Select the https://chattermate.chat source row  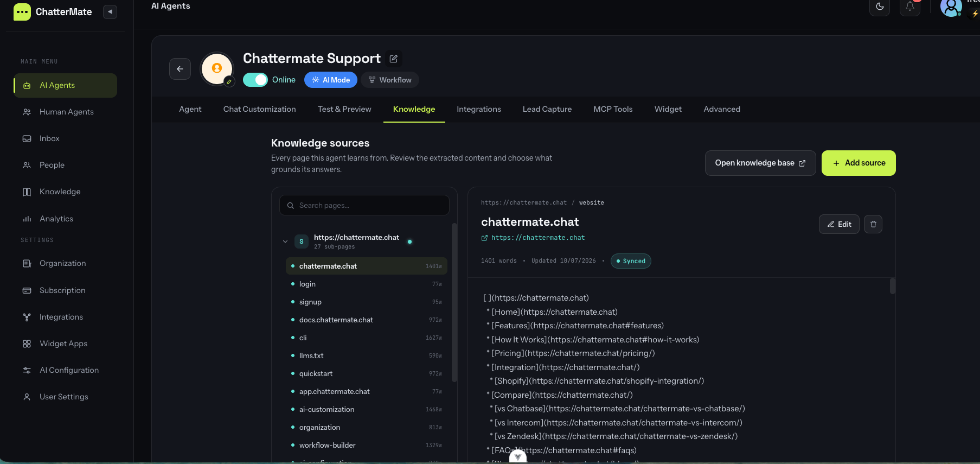click(x=364, y=241)
